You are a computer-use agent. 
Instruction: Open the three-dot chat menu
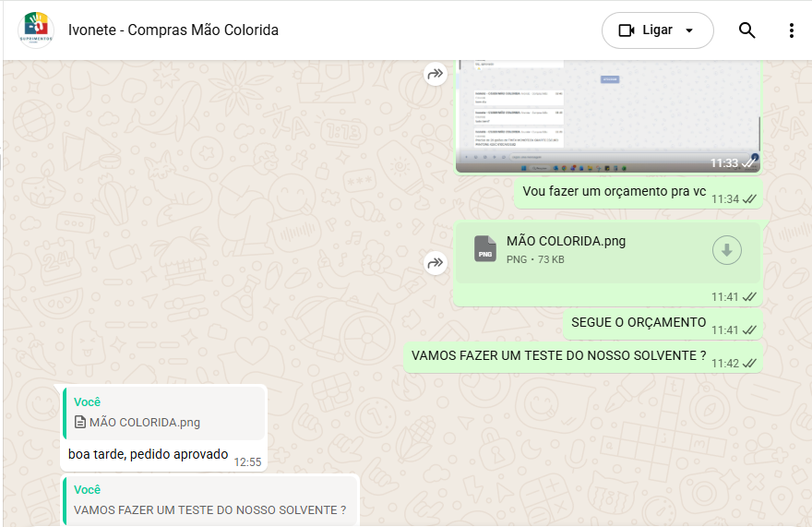coord(791,30)
